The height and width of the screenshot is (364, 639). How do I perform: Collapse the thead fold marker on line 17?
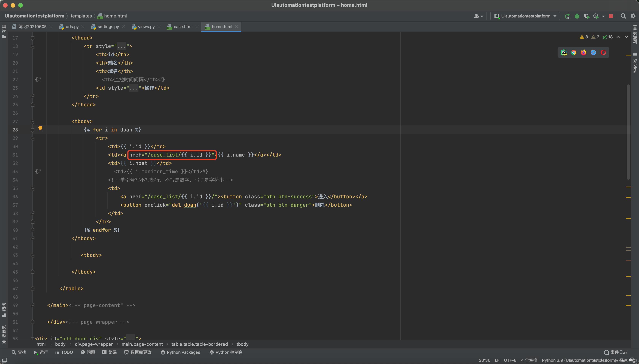pyautogui.click(x=33, y=38)
